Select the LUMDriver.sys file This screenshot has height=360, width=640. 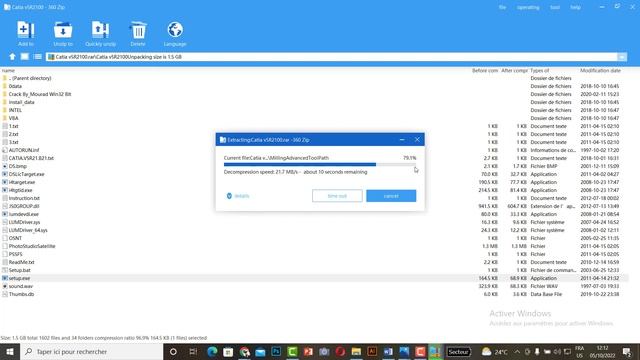[x=21, y=222]
